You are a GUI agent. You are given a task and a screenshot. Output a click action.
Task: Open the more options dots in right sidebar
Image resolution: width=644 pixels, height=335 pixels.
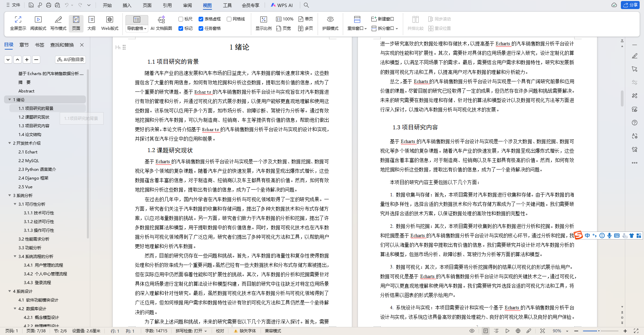635,163
